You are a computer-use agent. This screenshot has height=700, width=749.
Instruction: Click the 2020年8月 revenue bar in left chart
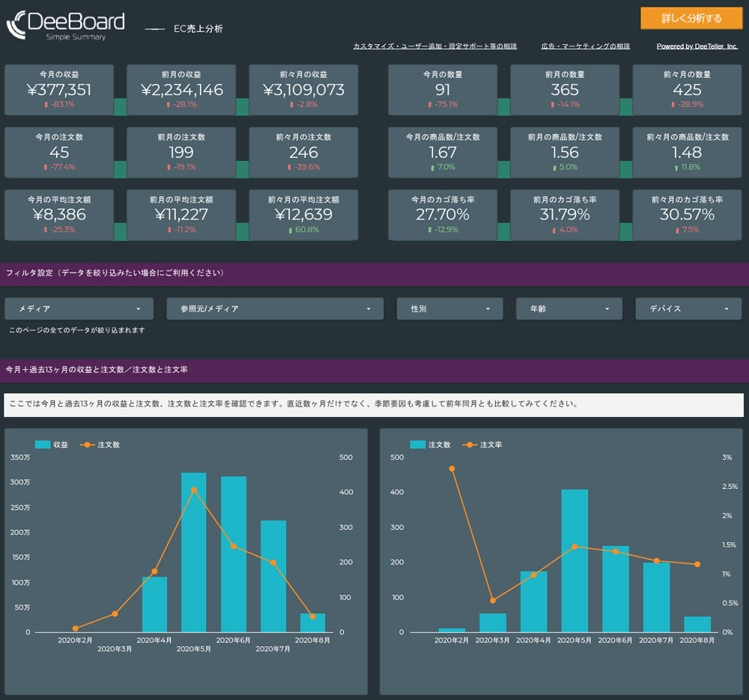[x=313, y=623]
